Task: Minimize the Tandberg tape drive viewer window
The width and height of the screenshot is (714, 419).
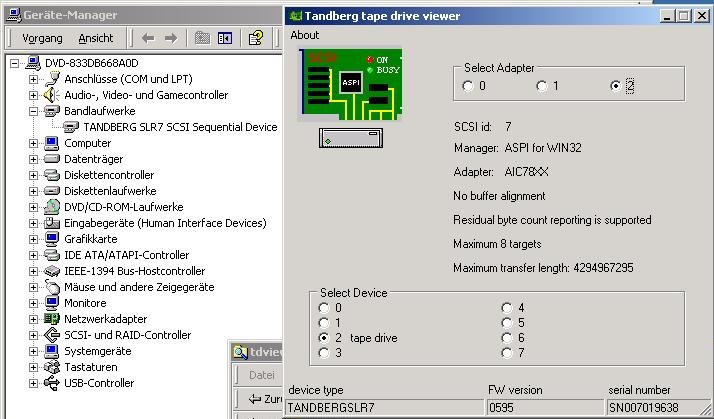Action: pyautogui.click(x=668, y=16)
